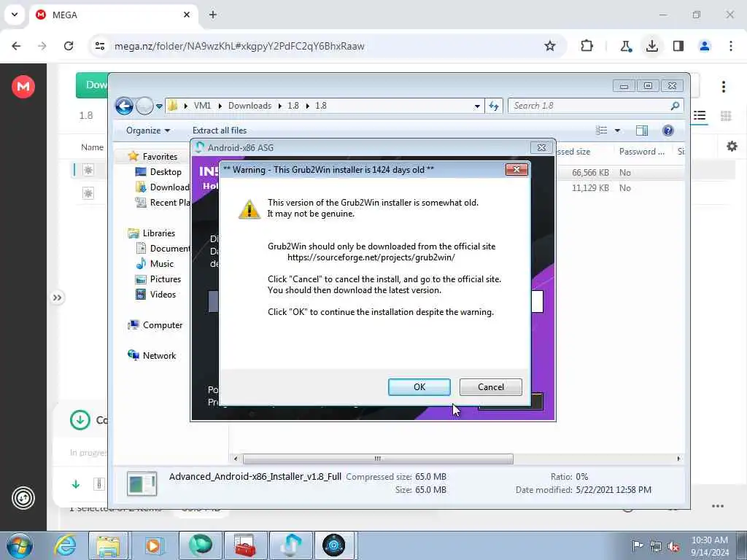The image size is (747, 560).
Task: Click the Chrome back button
Action: coord(16,46)
